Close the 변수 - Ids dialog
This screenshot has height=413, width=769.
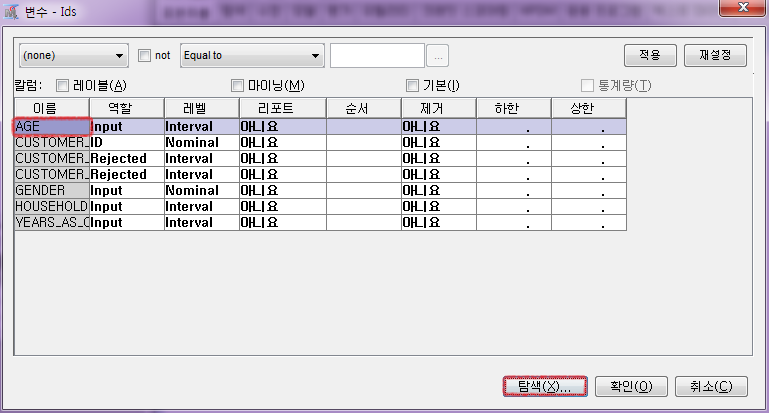[x=743, y=7]
